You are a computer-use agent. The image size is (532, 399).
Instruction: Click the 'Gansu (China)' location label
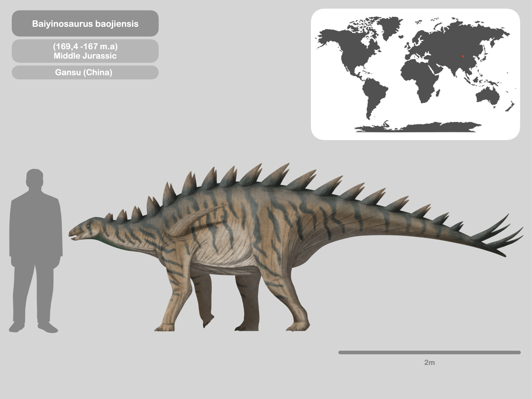click(85, 72)
